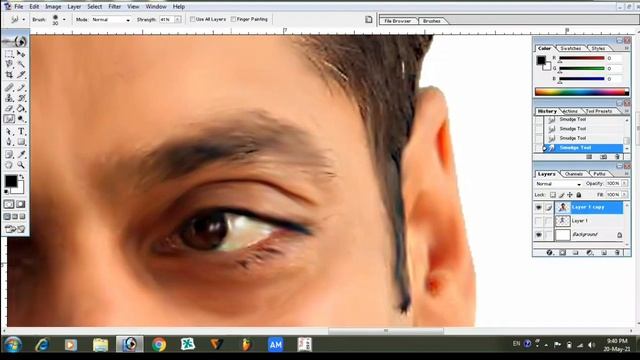Switch to the Channels tab

tap(573, 174)
